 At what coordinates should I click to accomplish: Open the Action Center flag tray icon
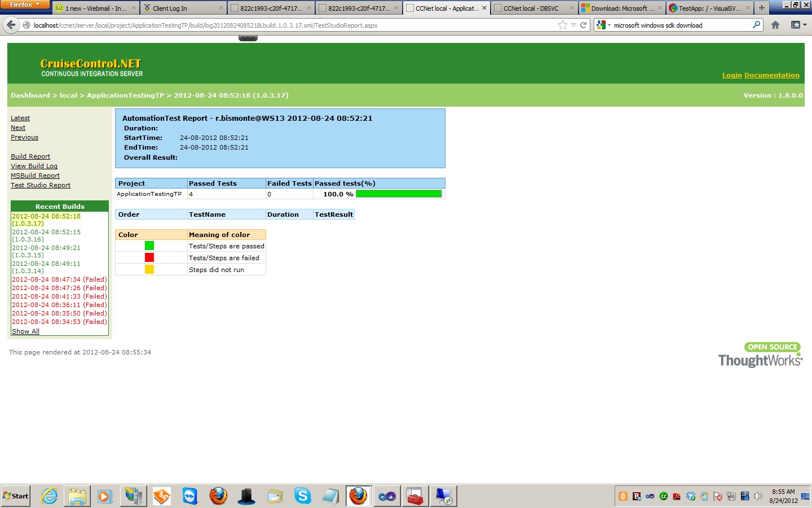[718, 496]
